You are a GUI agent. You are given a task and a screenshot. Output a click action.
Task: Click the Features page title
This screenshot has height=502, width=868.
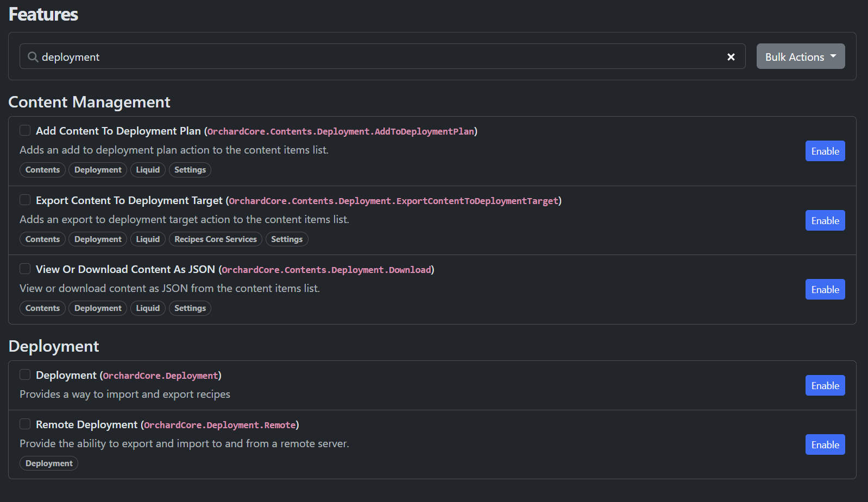pyautogui.click(x=43, y=14)
